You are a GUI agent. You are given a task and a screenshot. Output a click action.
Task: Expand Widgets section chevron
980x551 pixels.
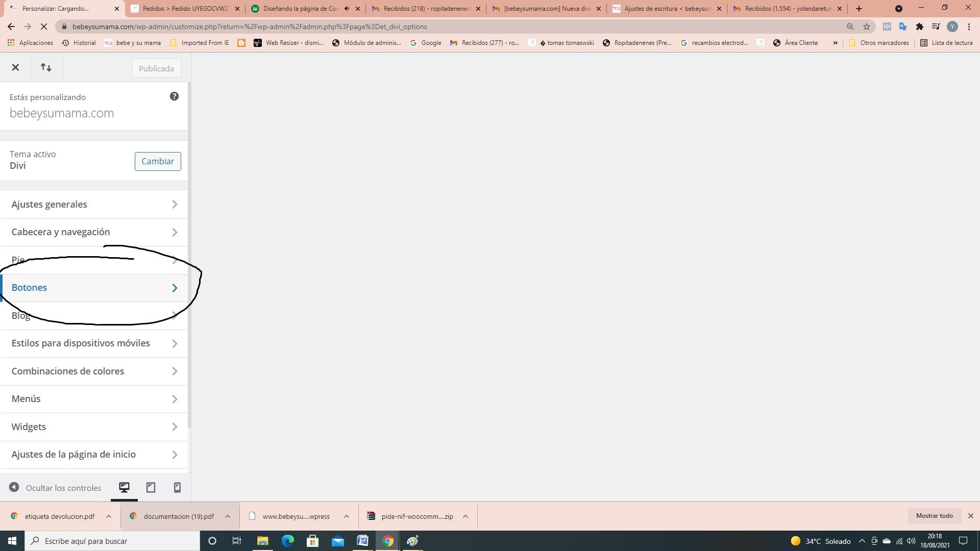click(x=175, y=427)
